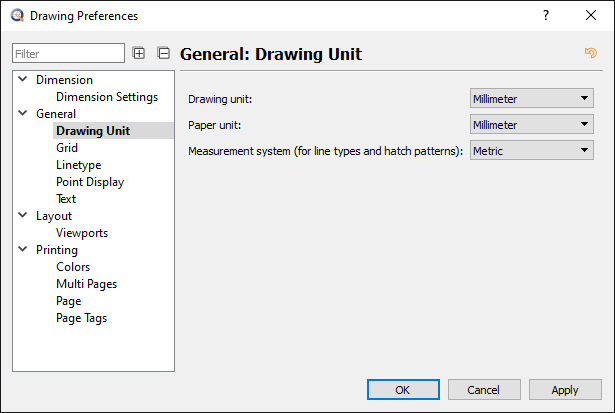Click the Apply button
The width and height of the screenshot is (615, 413).
[x=565, y=390]
